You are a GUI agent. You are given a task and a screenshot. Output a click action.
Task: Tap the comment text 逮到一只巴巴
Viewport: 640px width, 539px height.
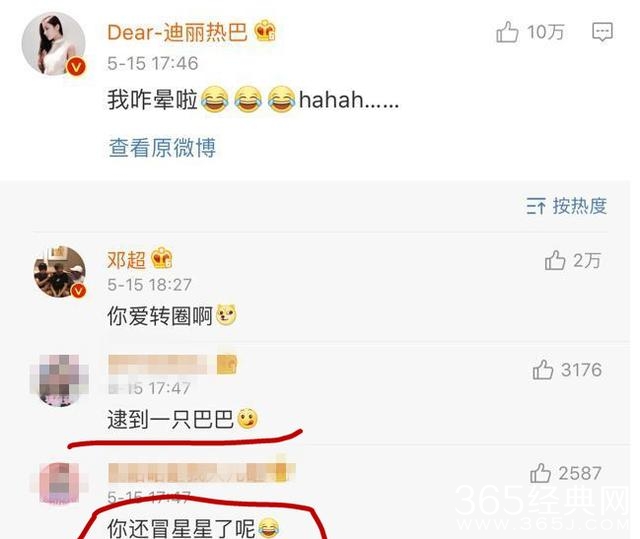pos(170,419)
